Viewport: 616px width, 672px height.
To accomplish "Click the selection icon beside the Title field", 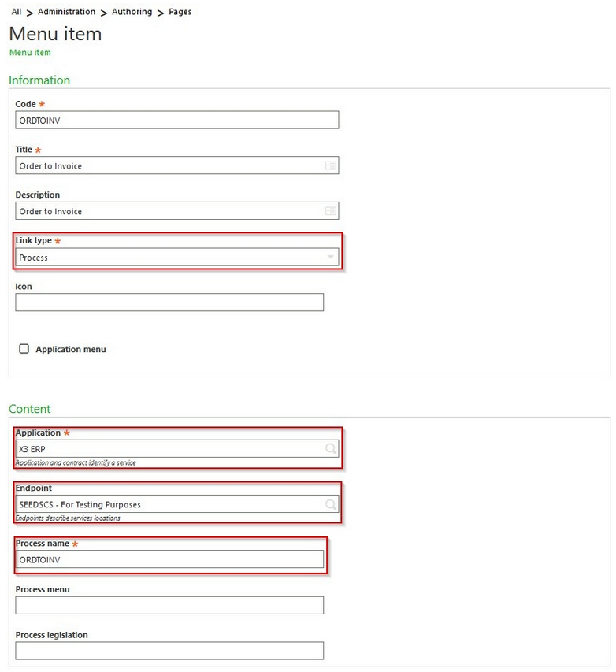I will click(332, 165).
